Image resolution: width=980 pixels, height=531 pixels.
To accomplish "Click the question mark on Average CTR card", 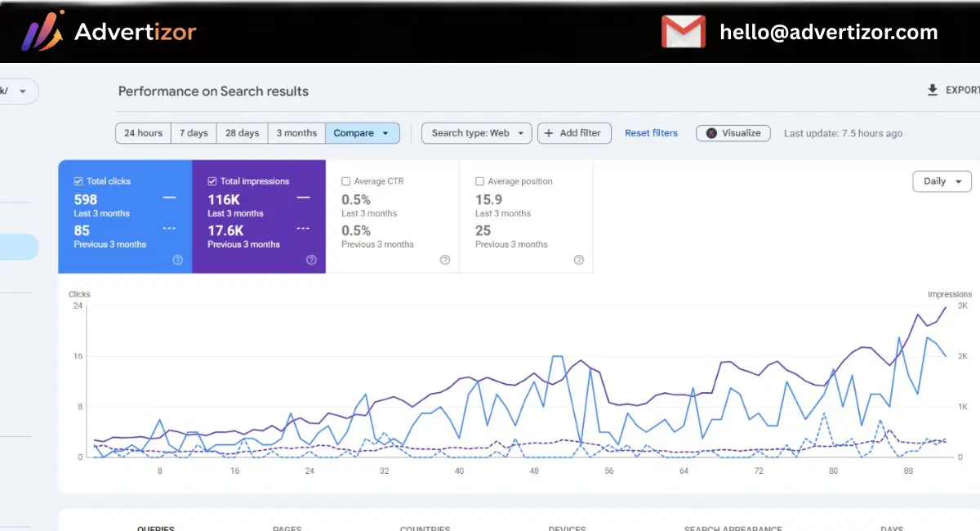I will (444, 260).
